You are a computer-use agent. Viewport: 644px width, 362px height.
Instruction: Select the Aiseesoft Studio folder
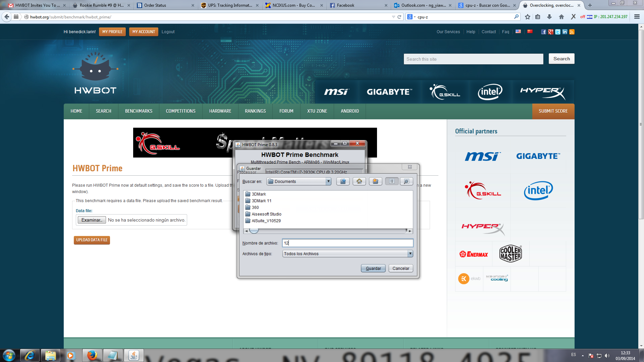coord(263,214)
